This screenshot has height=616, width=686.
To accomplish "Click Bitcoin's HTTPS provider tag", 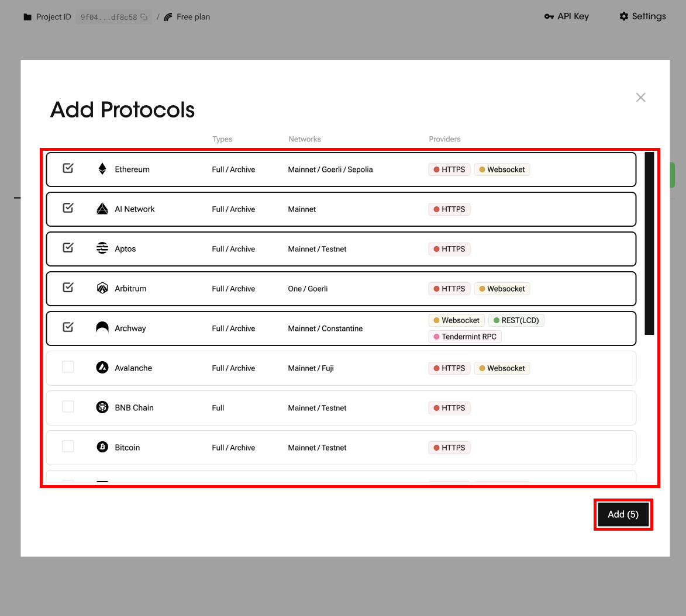I will (449, 448).
